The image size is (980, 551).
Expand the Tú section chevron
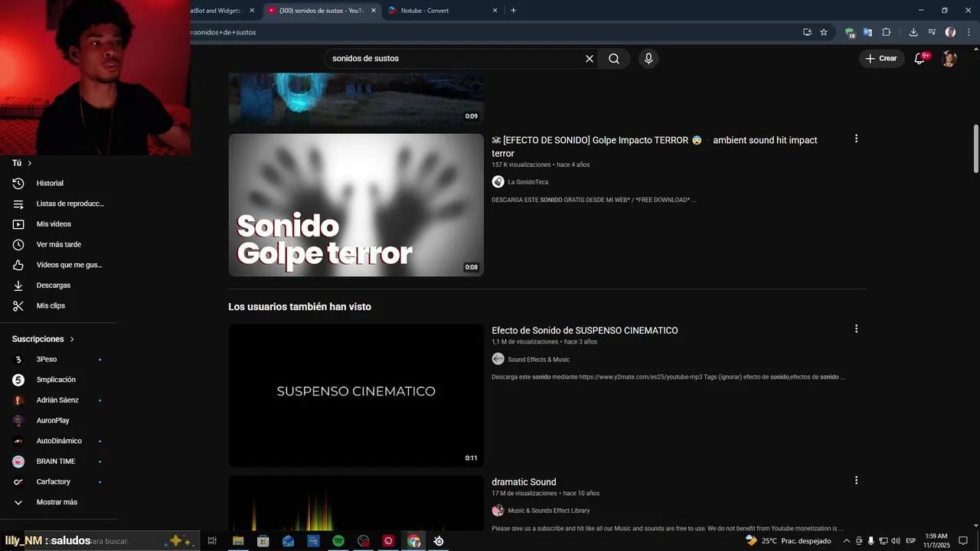pyautogui.click(x=30, y=163)
